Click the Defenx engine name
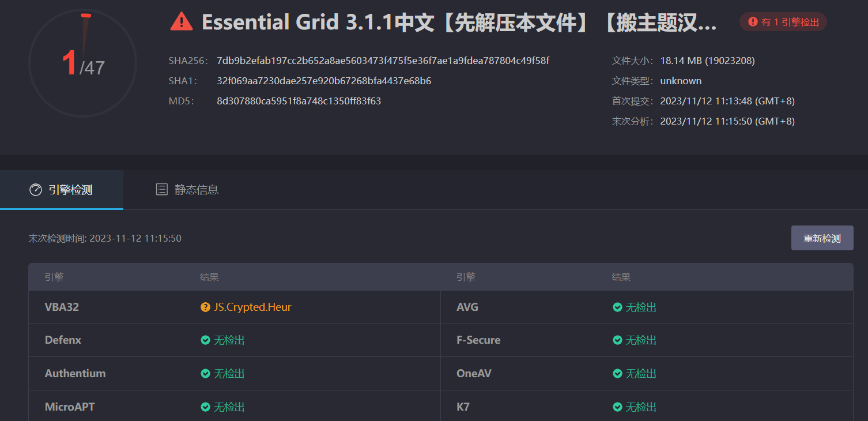The width and height of the screenshot is (868, 421). (63, 340)
